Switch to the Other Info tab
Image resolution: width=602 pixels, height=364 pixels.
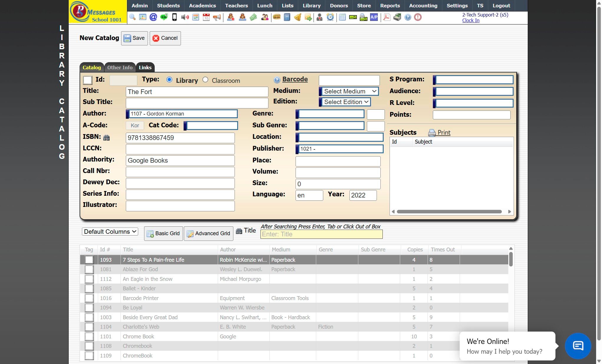(x=120, y=67)
